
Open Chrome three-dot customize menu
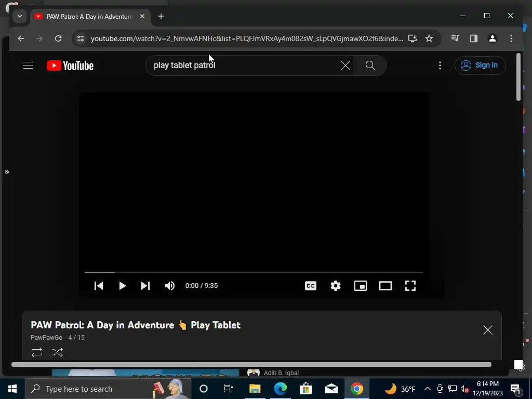pyautogui.click(x=511, y=38)
